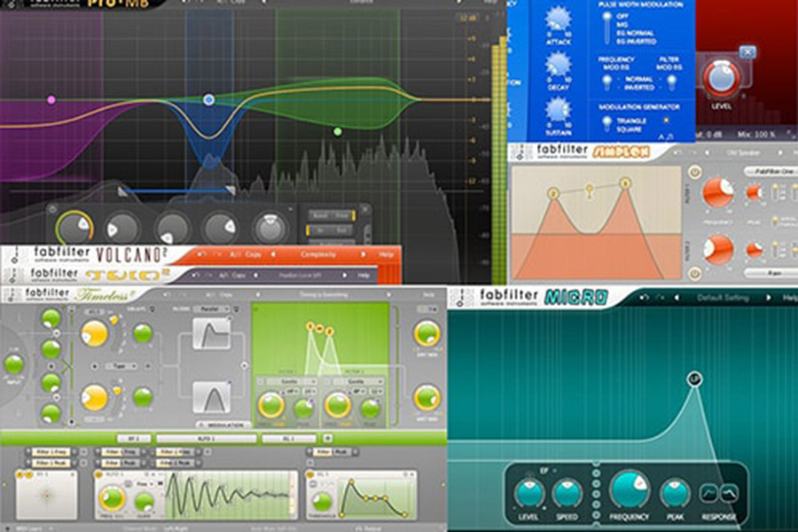
Task: Select the left RESPONSE curve icon in Micro
Action: tap(708, 493)
